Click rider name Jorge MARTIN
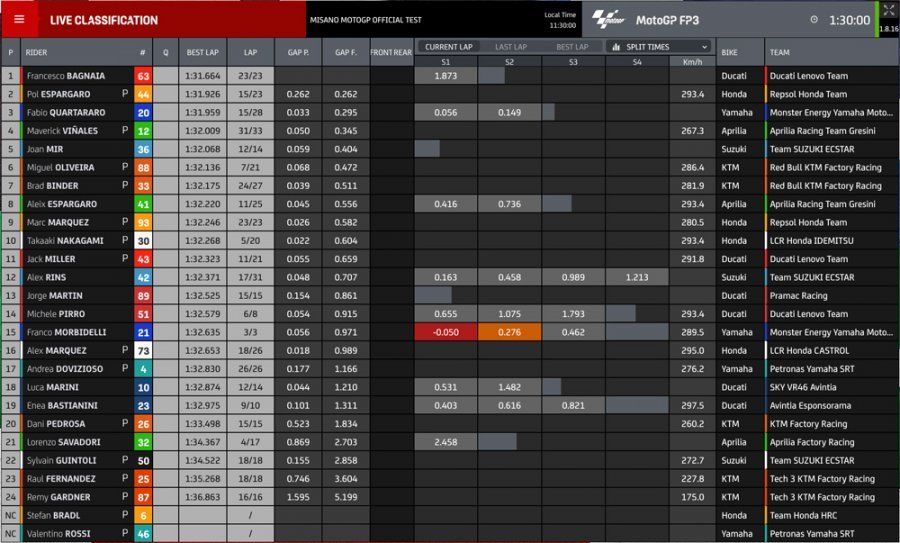900x543 pixels. (54, 296)
